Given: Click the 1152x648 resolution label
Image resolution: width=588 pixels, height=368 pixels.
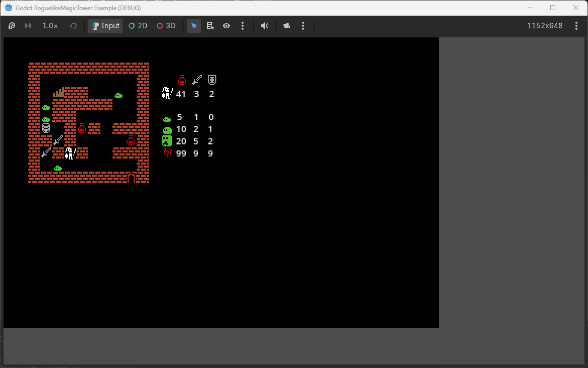Looking at the screenshot, I should coord(545,26).
